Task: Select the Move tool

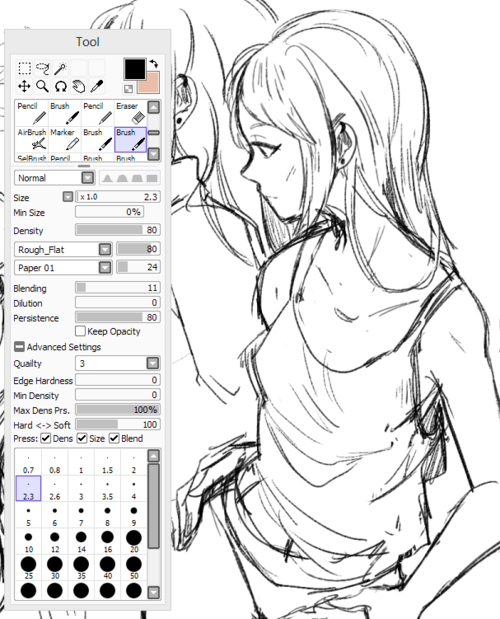Action: coord(24,86)
